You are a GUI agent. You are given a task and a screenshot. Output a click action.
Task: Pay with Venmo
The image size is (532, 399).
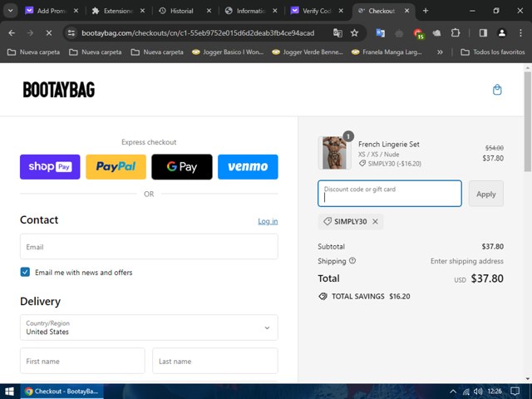(x=248, y=166)
